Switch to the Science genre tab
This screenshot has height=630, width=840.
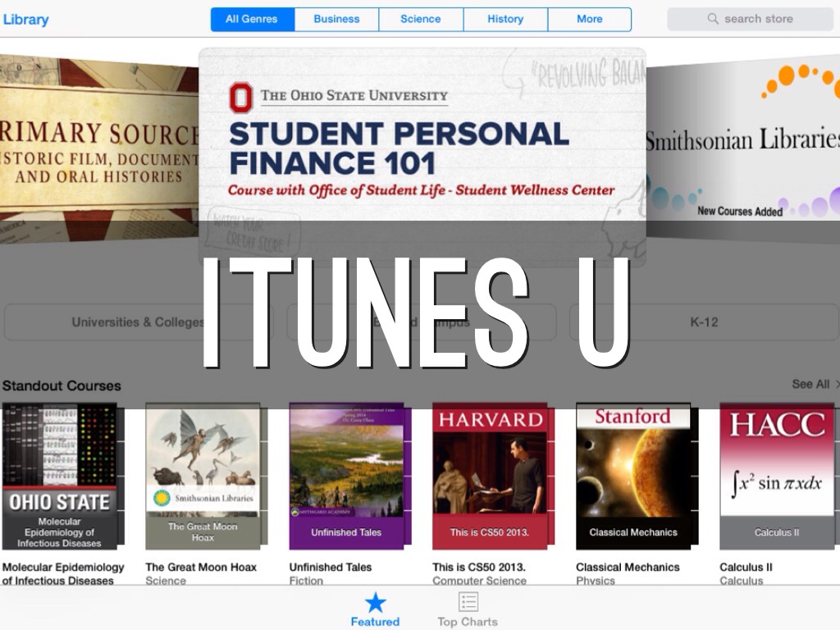click(x=421, y=19)
